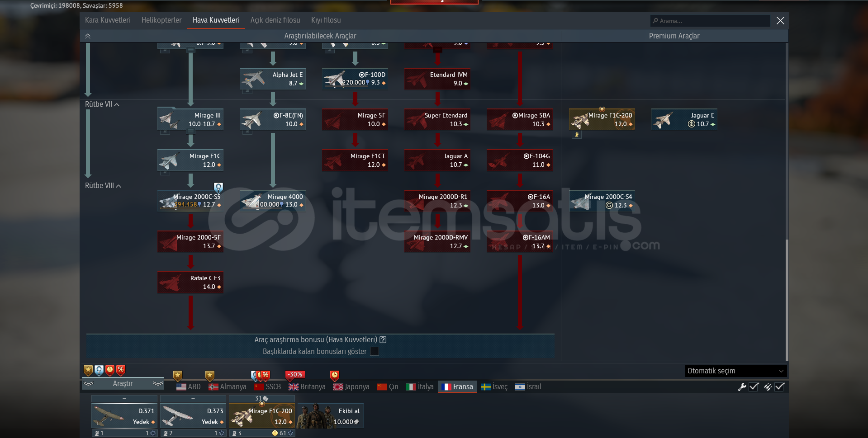The height and width of the screenshot is (438, 868).
Task: Select the Mirage 2000D-R1 aircraft card
Action: pyautogui.click(x=437, y=201)
